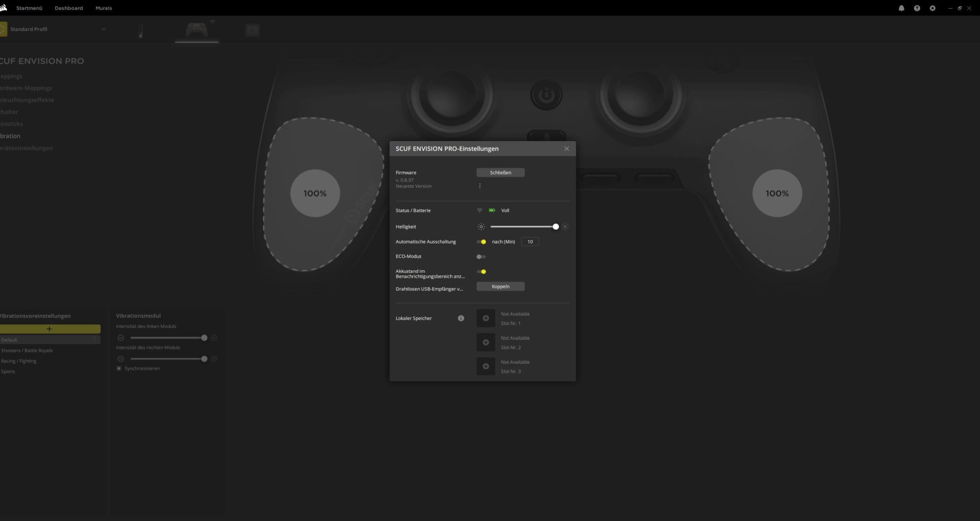Click the wireless signal status icon
This screenshot has width=980, height=521.
(x=479, y=210)
